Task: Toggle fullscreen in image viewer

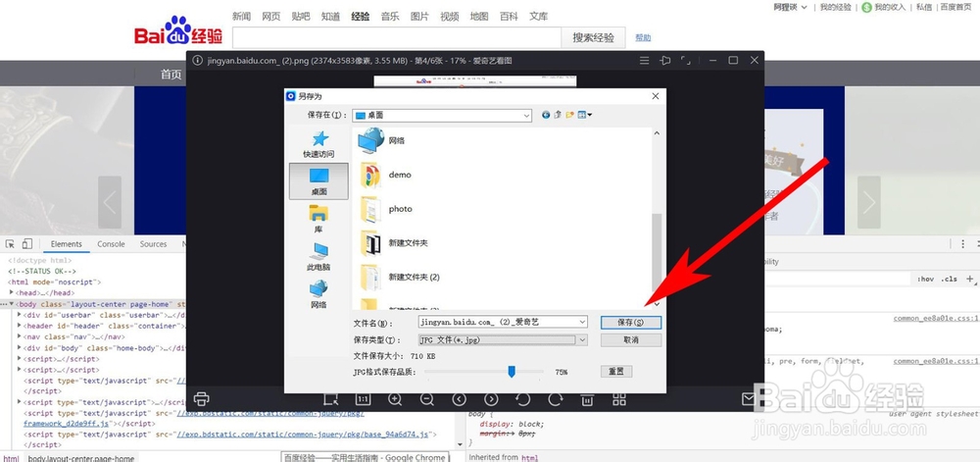Action: (686, 61)
